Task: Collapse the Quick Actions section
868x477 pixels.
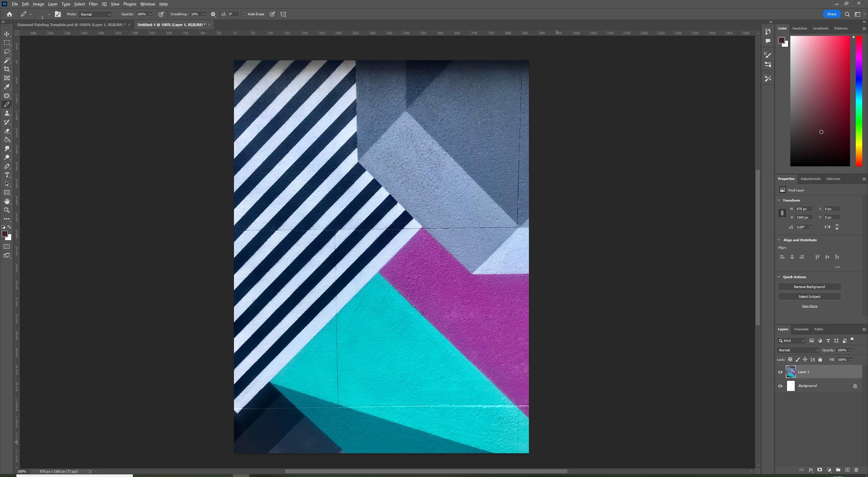Action: (779, 277)
